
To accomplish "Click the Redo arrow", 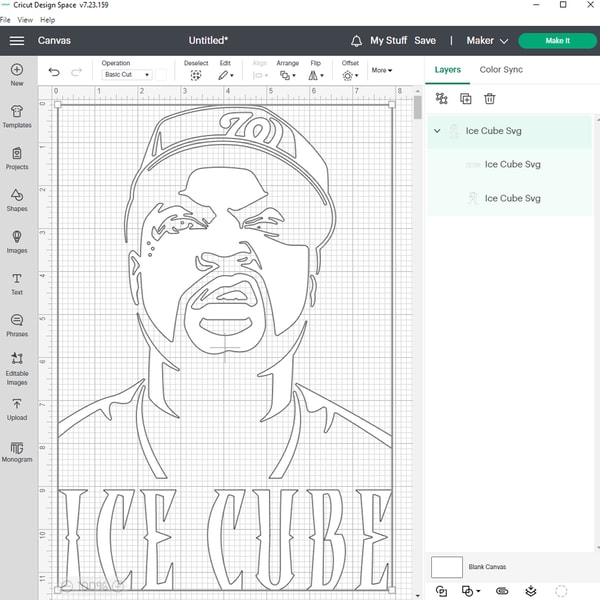I will pos(77,72).
